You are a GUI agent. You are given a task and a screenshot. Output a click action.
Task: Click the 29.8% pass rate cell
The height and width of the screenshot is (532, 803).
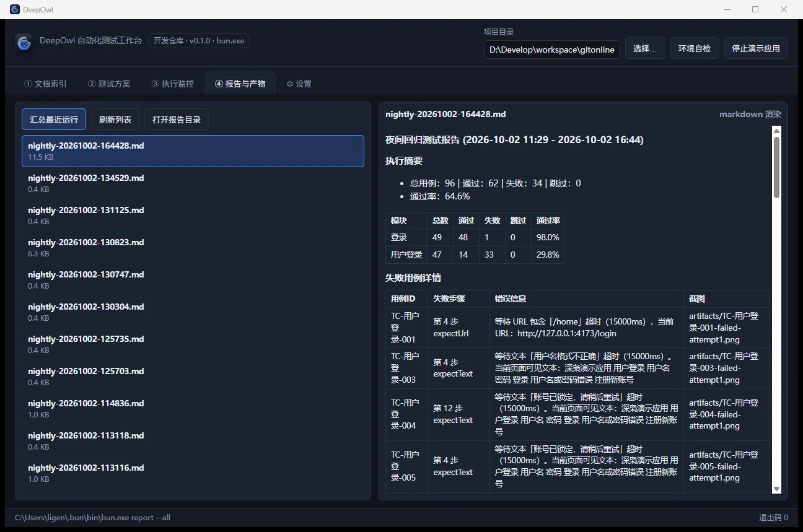[548, 255]
